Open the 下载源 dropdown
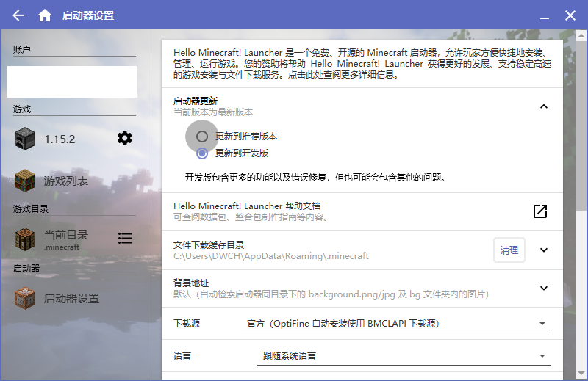 pos(396,324)
